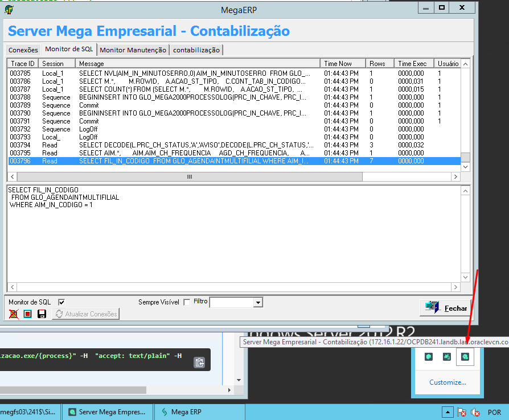Screen dimensions: 509x420
Task: Switch to the Conexões tab
Action: (23, 50)
